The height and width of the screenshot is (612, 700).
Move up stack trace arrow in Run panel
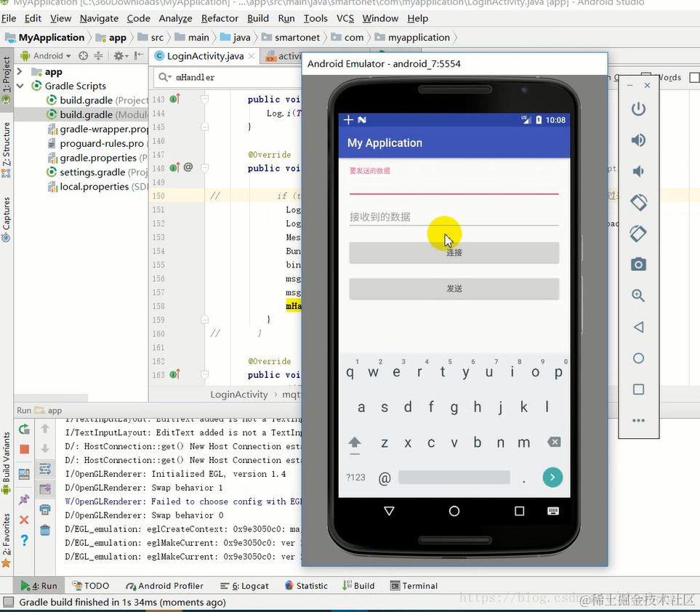(x=45, y=429)
